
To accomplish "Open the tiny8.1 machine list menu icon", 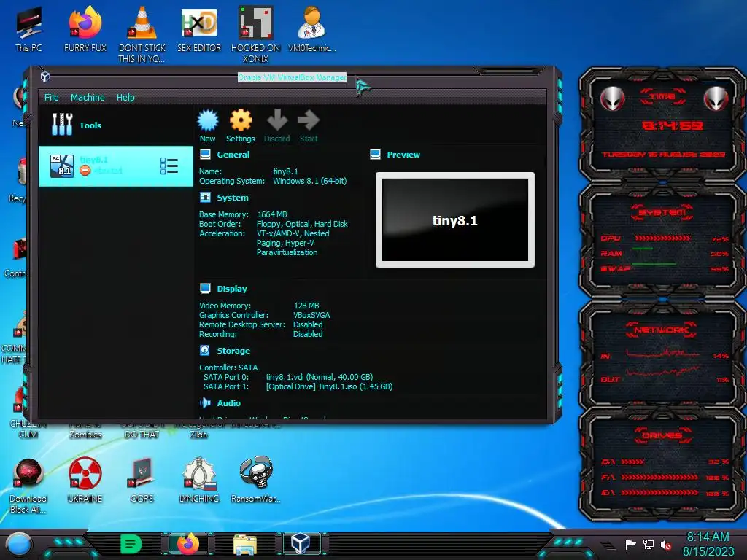I will (x=169, y=166).
